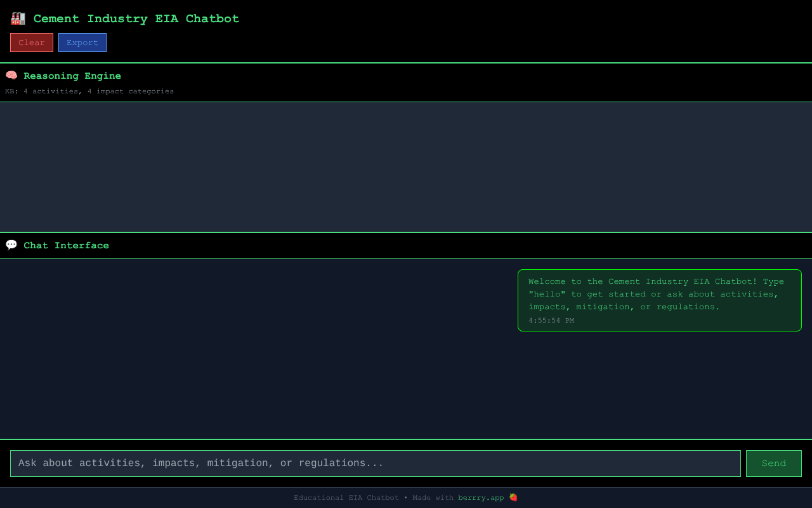
Task: Open the berrry.app link
Action: [x=481, y=498]
